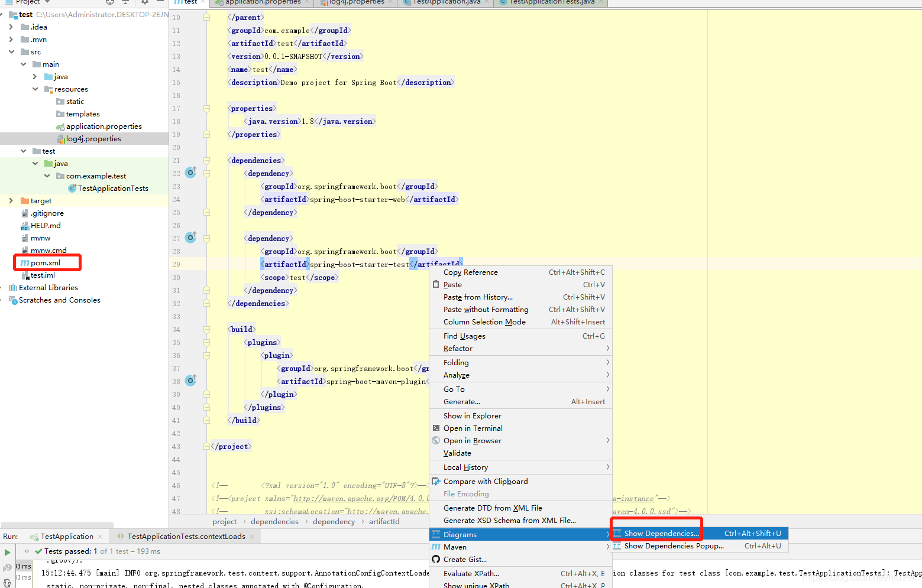Image resolution: width=922 pixels, height=588 pixels.
Task: Toggle auto-test icon in Run panel
Action: [7, 583]
